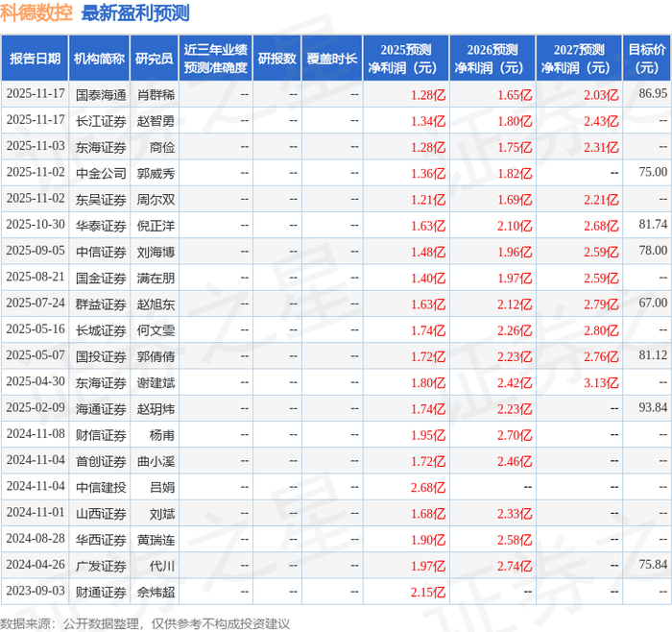Select the date 2025-11-03
Viewport: 672px width, 632px height.
36,146
